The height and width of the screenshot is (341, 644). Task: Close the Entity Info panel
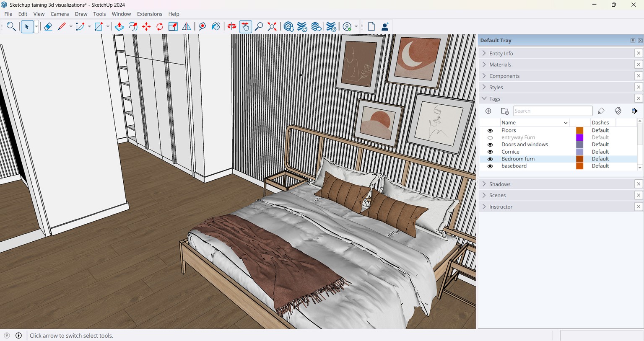(x=638, y=53)
